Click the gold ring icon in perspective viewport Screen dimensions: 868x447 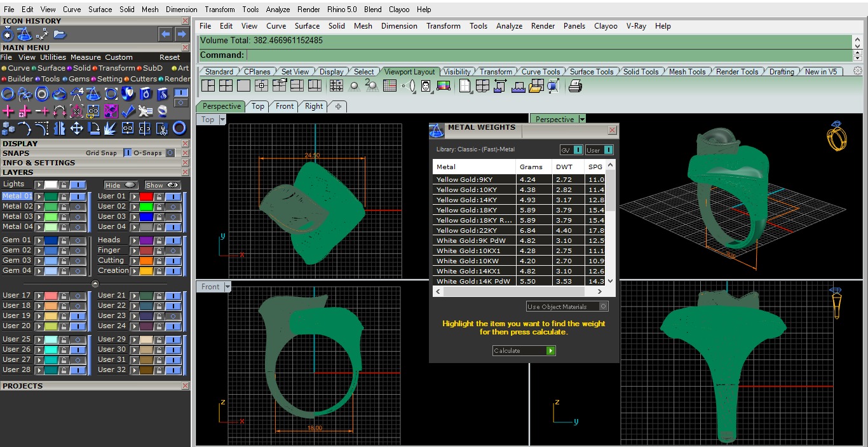(836, 136)
